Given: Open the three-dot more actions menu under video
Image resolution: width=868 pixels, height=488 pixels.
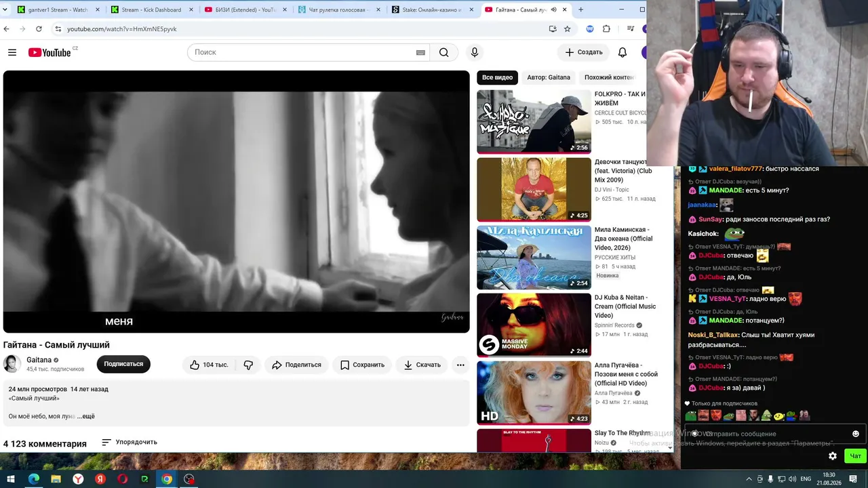Looking at the screenshot, I should pyautogui.click(x=460, y=365).
